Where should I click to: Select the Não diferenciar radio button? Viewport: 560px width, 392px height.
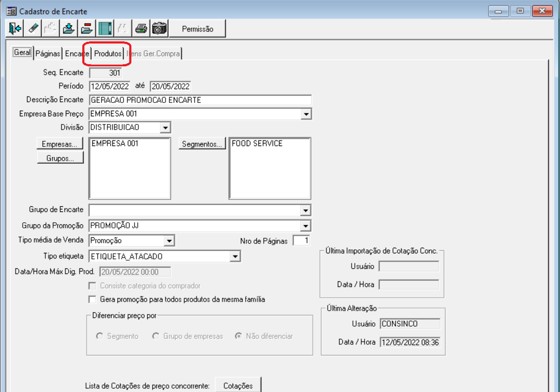238,336
